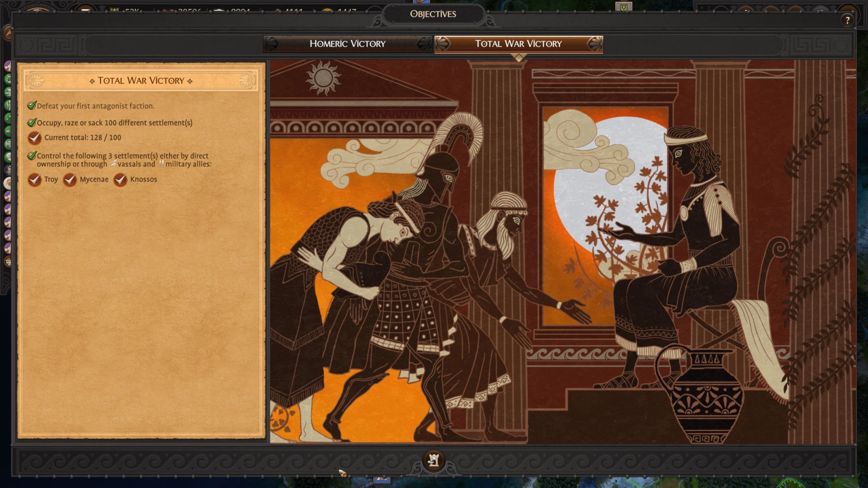The height and width of the screenshot is (488, 868).
Task: Click the Total War Victory parchment heading
Action: 141,80
